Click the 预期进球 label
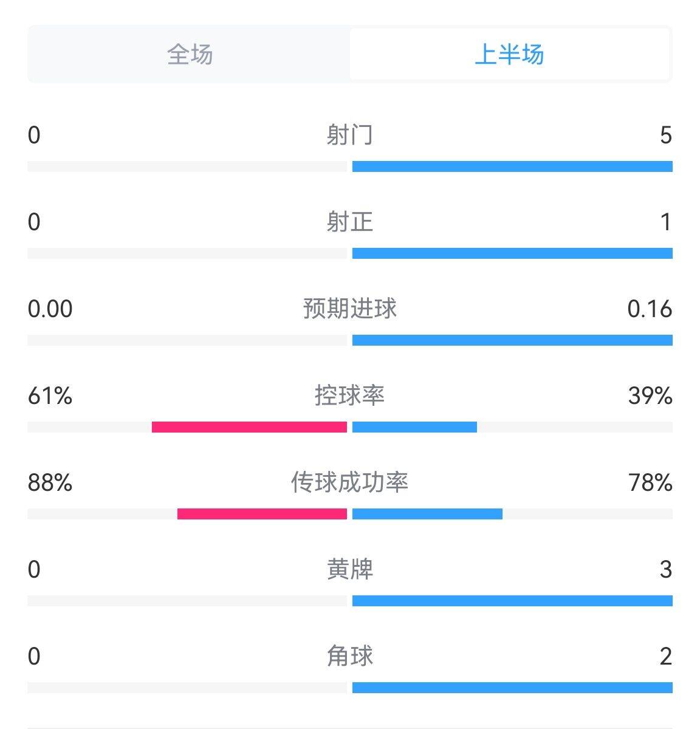700x729 pixels. pos(349,309)
